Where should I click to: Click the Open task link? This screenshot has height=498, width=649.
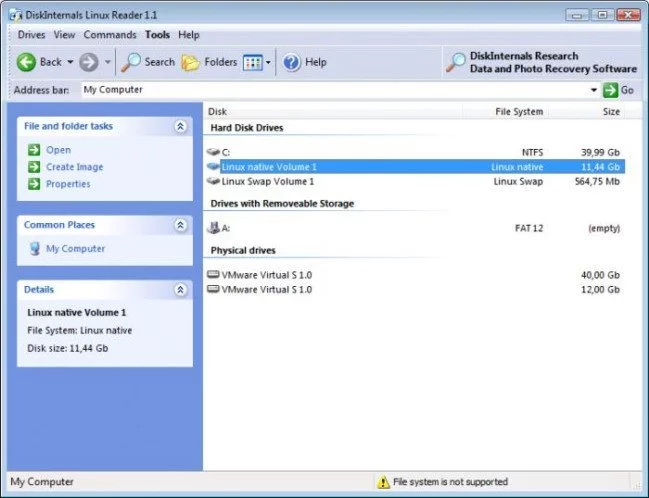[x=58, y=150]
